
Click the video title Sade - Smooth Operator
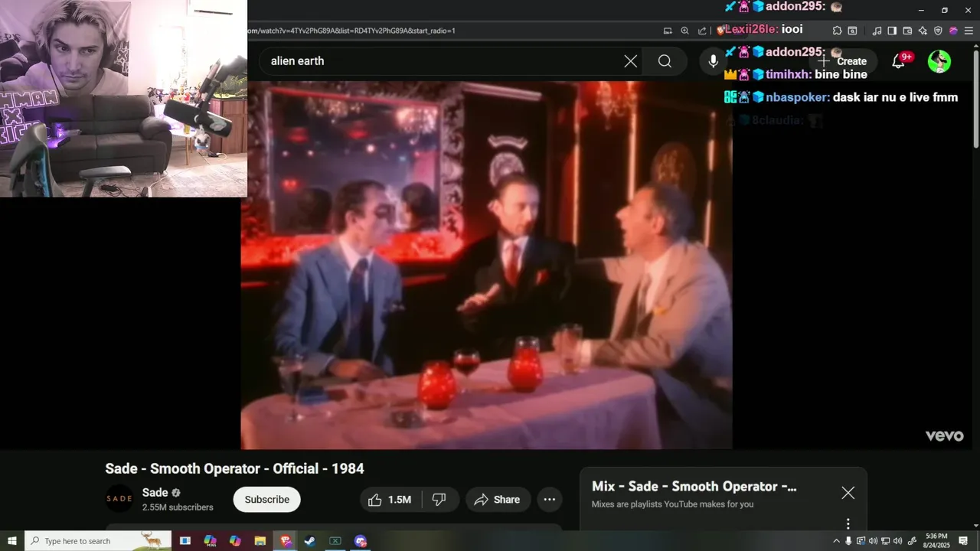click(x=234, y=468)
